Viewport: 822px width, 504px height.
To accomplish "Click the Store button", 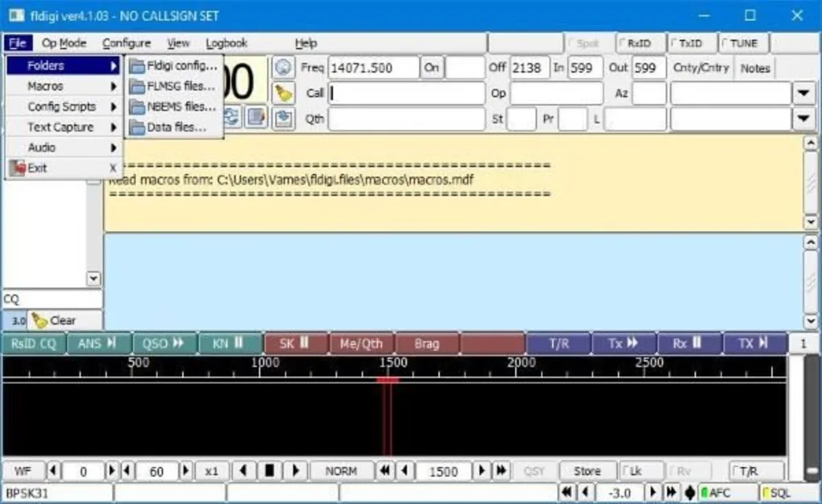I will (x=587, y=472).
